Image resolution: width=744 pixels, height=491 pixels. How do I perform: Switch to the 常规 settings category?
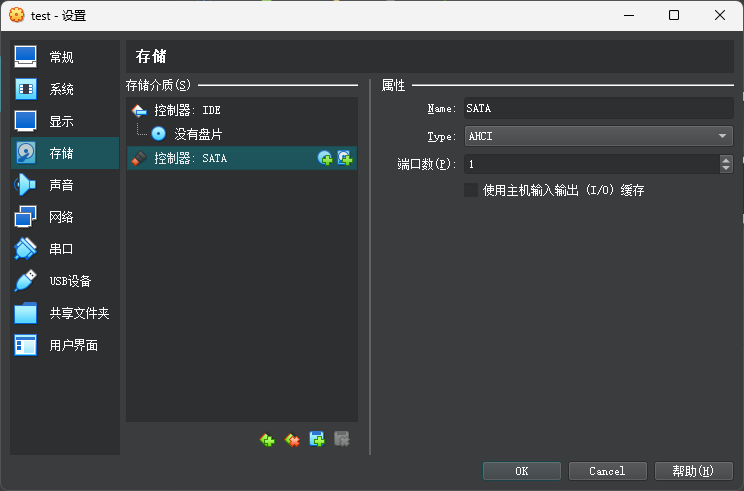[62, 57]
